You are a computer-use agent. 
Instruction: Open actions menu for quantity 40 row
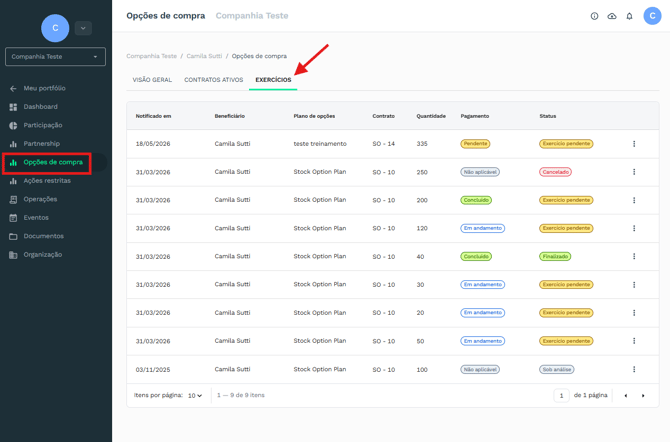[634, 256]
